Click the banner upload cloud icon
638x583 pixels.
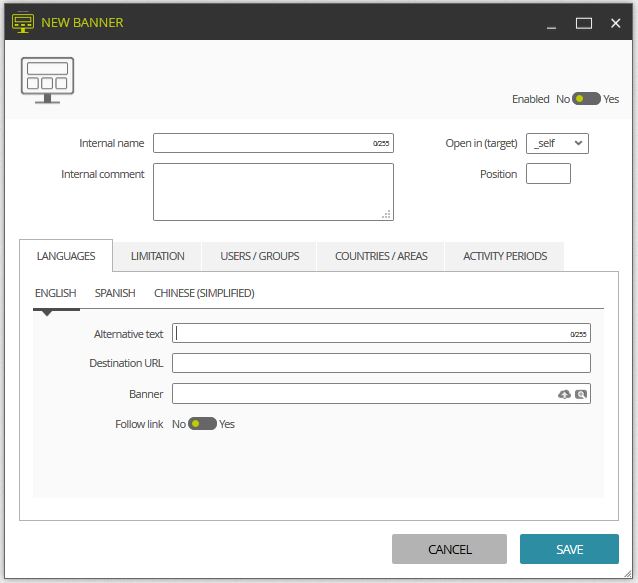(x=564, y=394)
